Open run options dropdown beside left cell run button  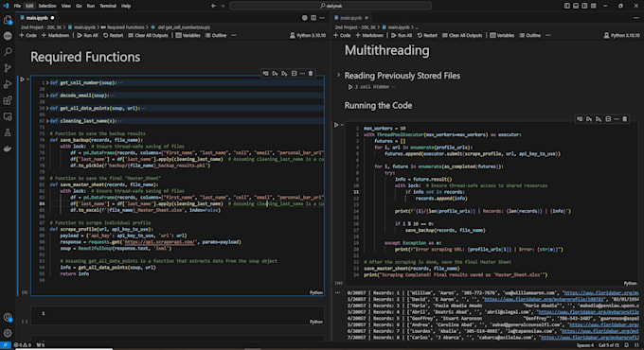coord(27,79)
